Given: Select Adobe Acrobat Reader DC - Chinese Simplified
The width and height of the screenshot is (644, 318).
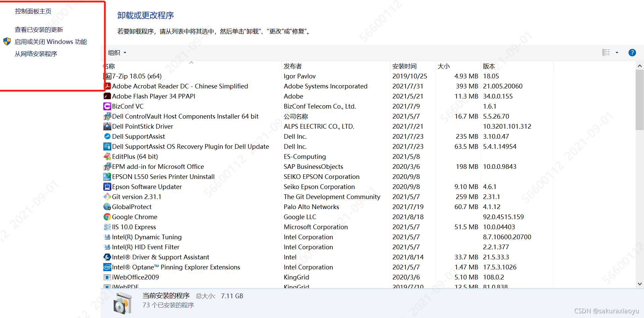Looking at the screenshot, I should point(180,86).
